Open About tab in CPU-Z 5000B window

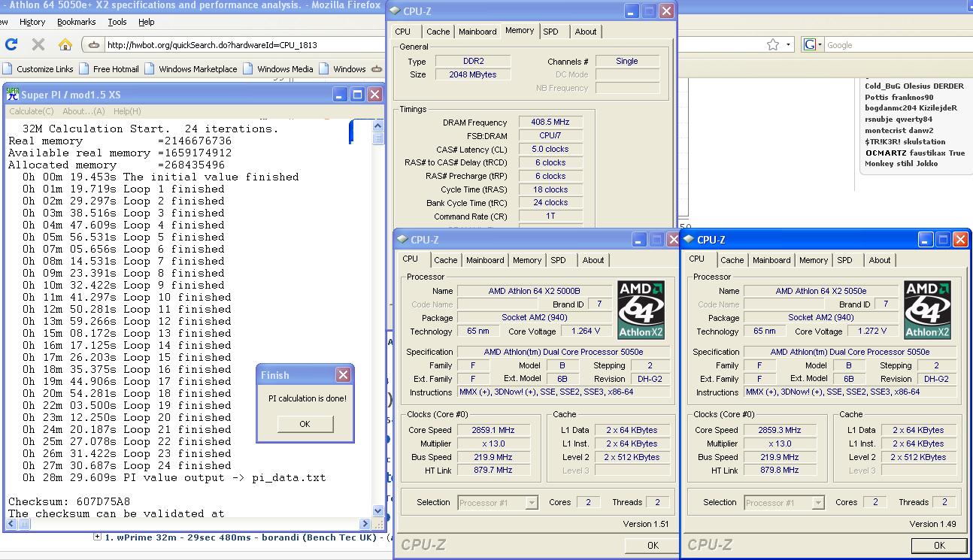coord(593,260)
